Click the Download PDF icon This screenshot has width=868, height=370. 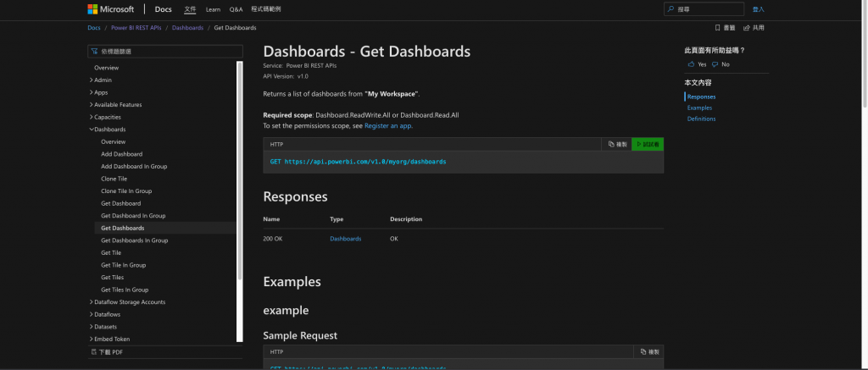click(94, 351)
